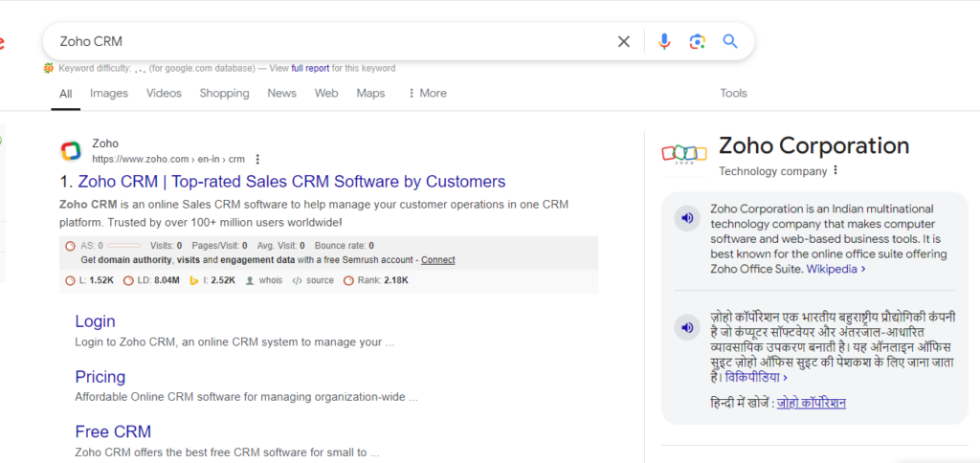Open the Free CRM sitelink

(x=113, y=431)
